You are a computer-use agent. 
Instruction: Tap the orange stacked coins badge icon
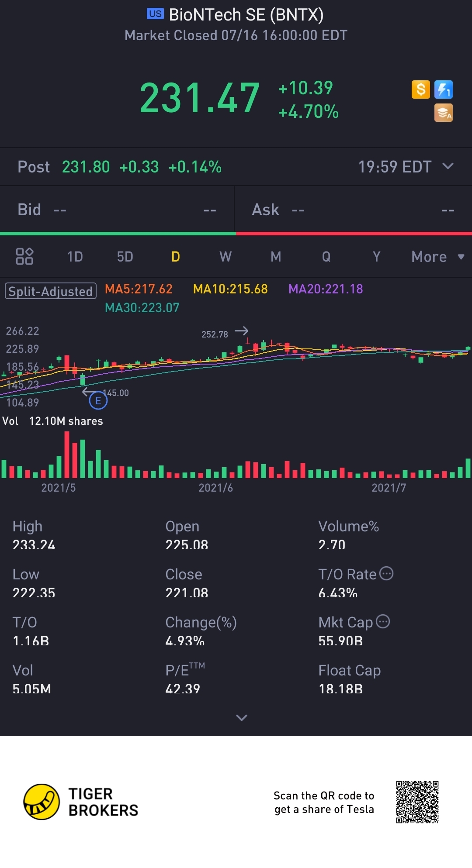[444, 113]
